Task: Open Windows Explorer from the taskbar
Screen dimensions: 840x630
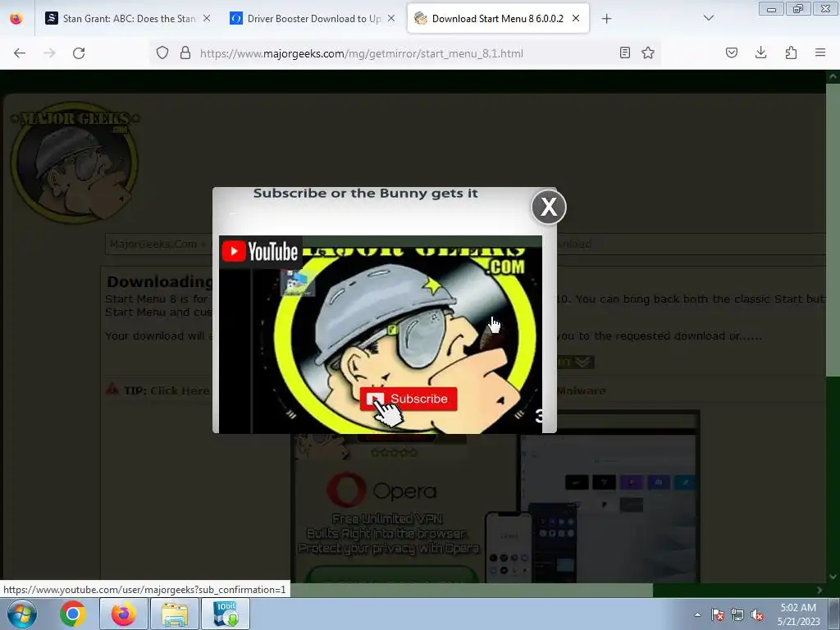Action: (x=175, y=614)
